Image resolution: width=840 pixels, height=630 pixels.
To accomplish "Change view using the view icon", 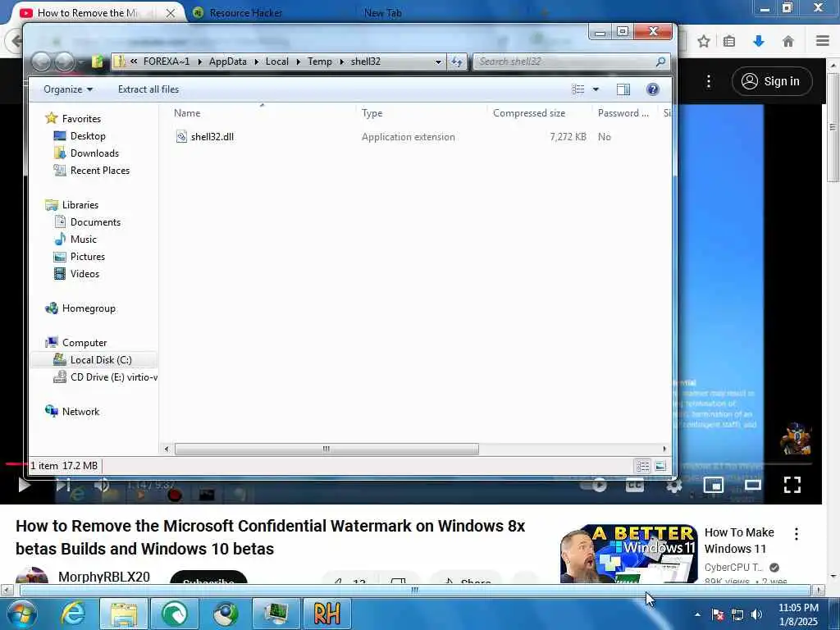I will (578, 89).
